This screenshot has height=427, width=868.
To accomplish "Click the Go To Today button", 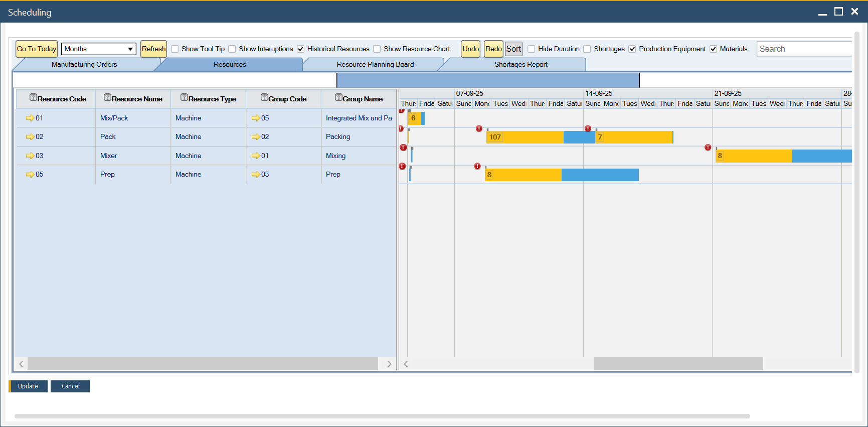I will (x=37, y=49).
